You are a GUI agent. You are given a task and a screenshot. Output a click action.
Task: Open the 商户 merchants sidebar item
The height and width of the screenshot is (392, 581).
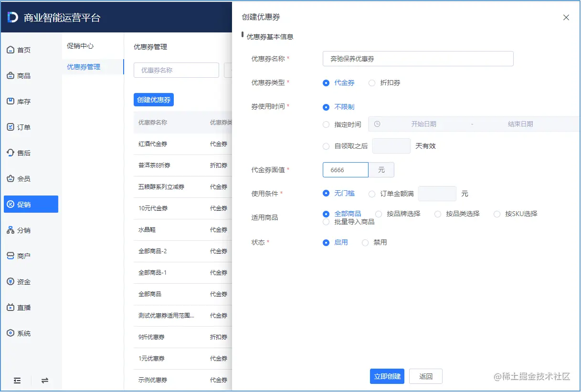[31, 256]
